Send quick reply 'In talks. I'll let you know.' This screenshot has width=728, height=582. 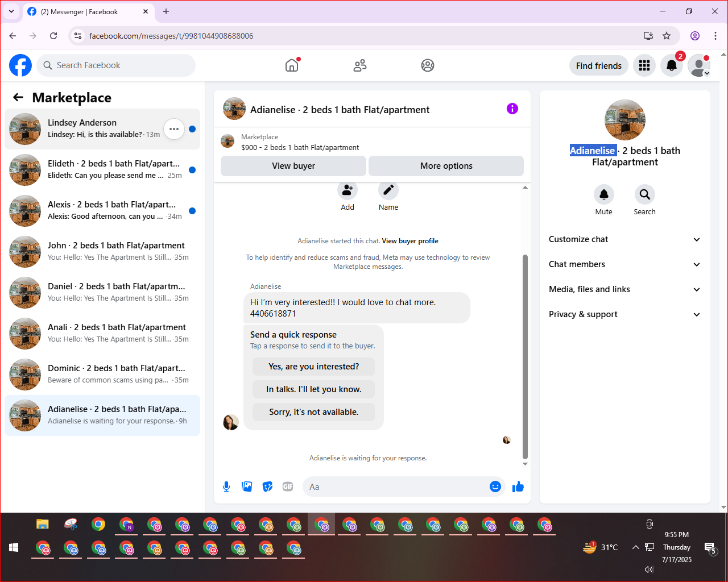click(314, 389)
